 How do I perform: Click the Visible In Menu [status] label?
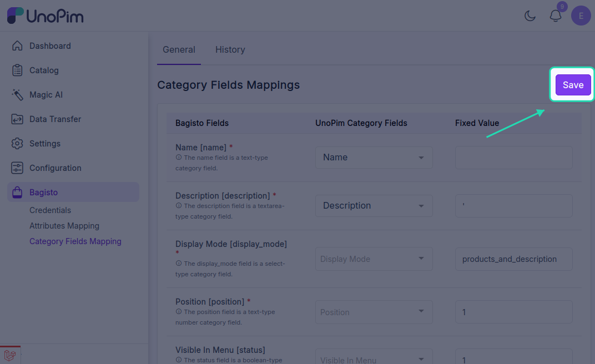pyautogui.click(x=220, y=350)
